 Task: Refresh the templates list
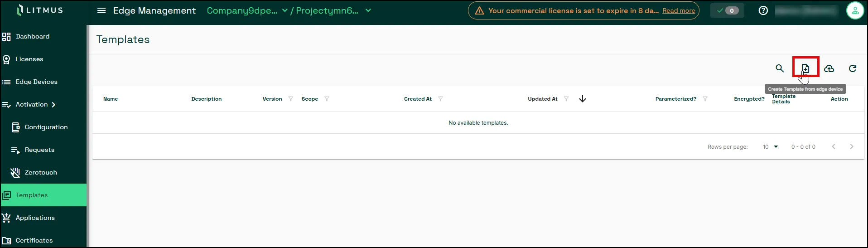coord(853,68)
